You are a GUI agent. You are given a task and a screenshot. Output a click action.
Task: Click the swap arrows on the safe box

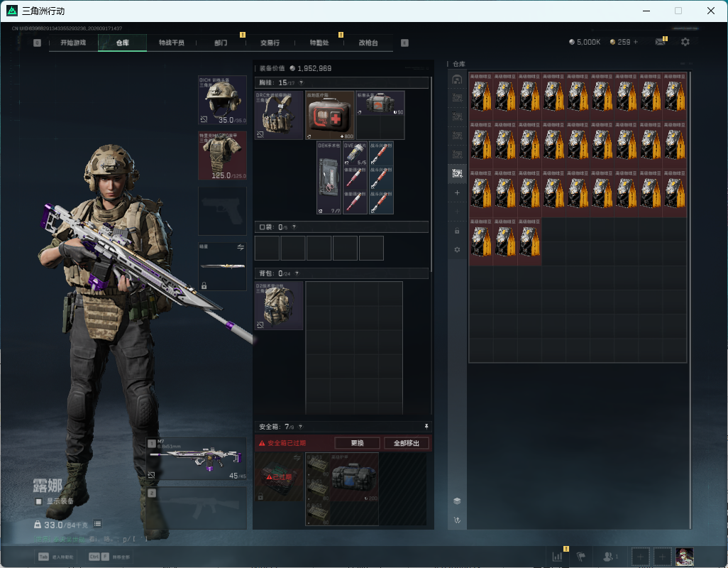[x=297, y=458]
